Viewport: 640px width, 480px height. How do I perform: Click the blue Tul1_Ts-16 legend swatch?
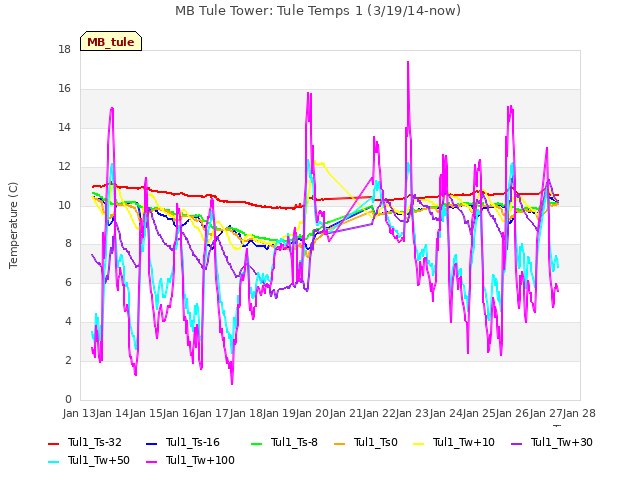pyautogui.click(x=151, y=443)
